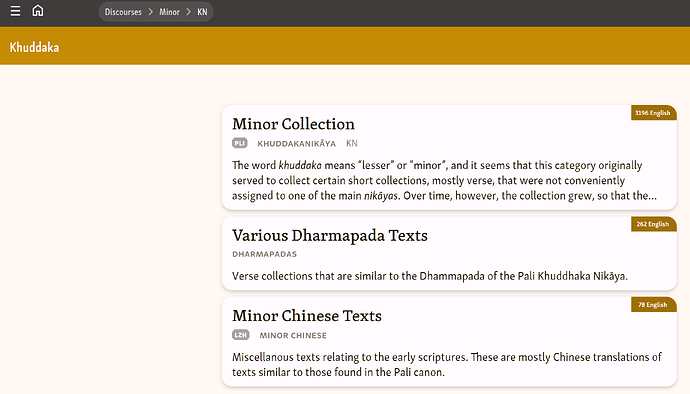Open the hamburger navigation menu
Viewport: 690px width, 394px height.
[15, 11]
